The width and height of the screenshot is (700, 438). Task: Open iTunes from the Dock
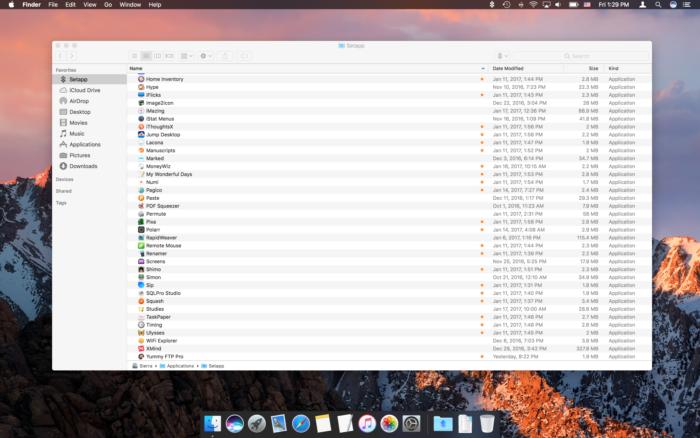pos(367,423)
